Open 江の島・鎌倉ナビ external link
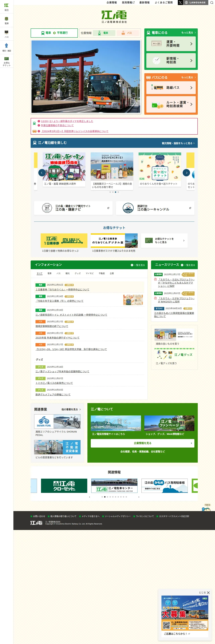Viewport: 215px width, 644px height. click(x=73, y=208)
